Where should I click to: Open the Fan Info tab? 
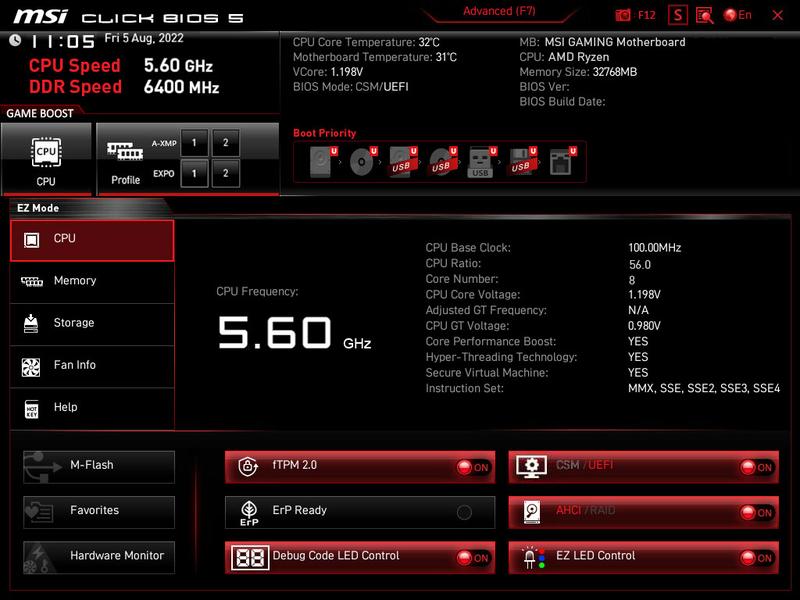point(92,366)
